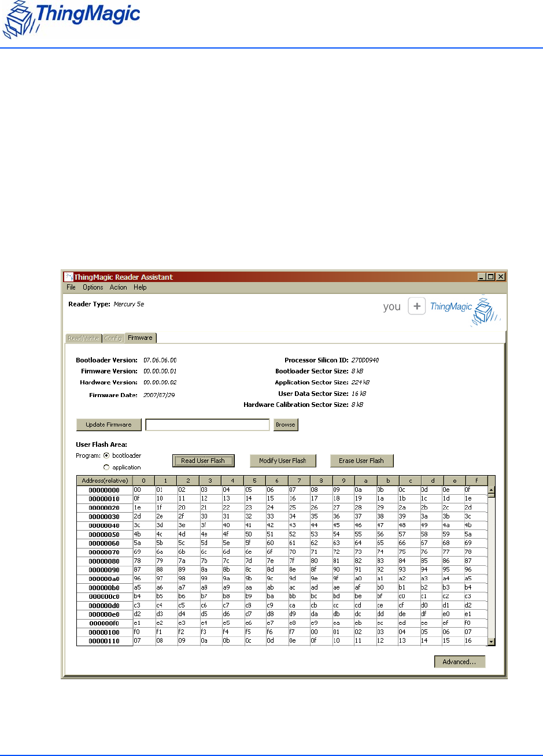Select row address 00000010
This screenshot has height=756, width=543.
coord(105,499)
